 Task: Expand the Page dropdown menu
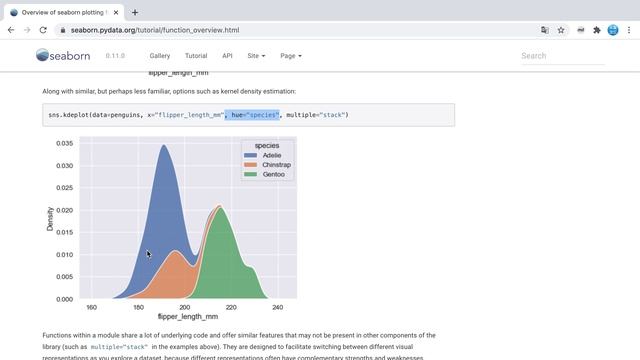tap(291, 56)
